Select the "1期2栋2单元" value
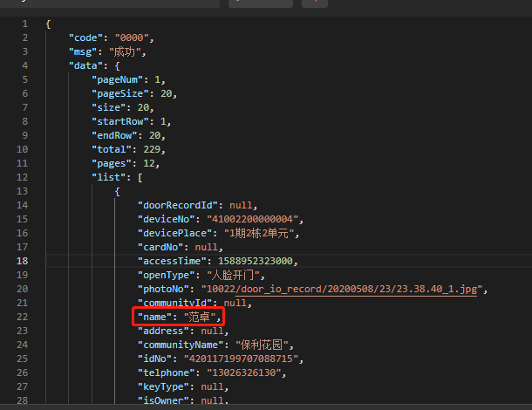The height and width of the screenshot is (410, 532). pos(258,233)
